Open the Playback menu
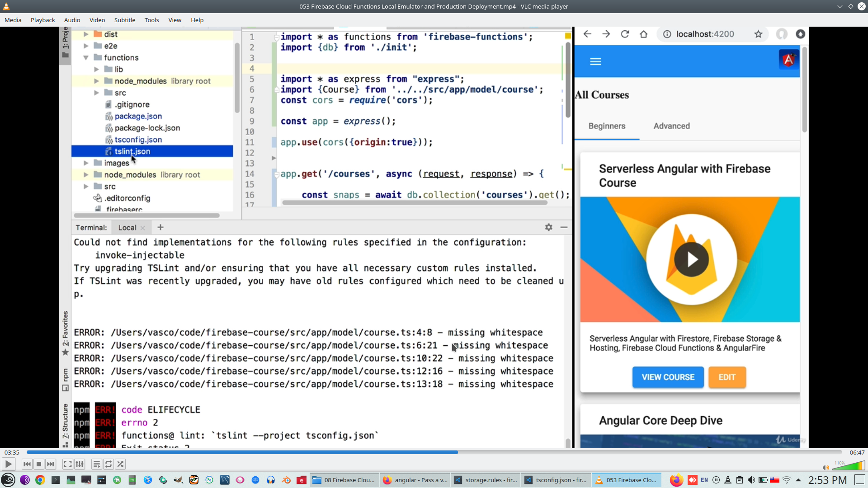Screen dimensions: 868x488 (x=42, y=20)
